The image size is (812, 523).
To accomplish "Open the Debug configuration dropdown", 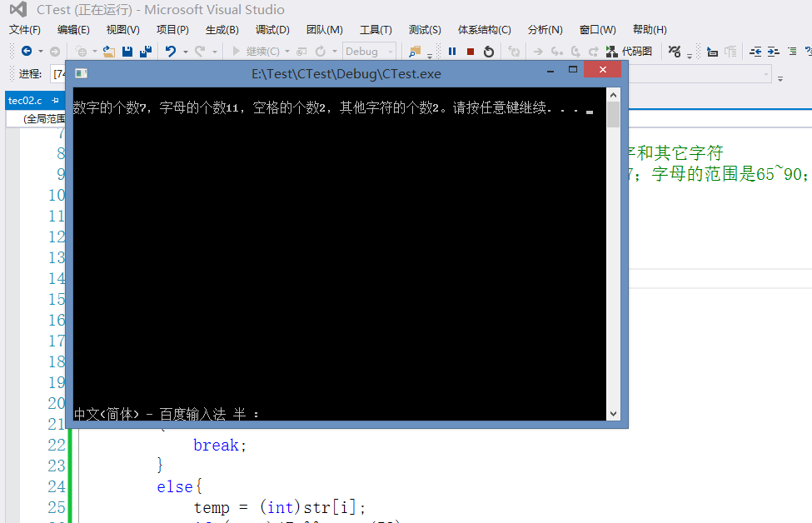I will click(x=369, y=52).
